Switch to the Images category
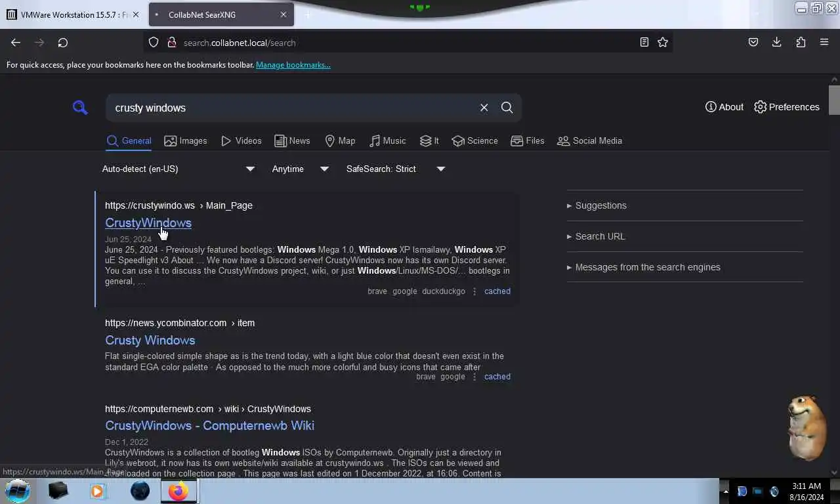The height and width of the screenshot is (504, 840). coord(186,140)
